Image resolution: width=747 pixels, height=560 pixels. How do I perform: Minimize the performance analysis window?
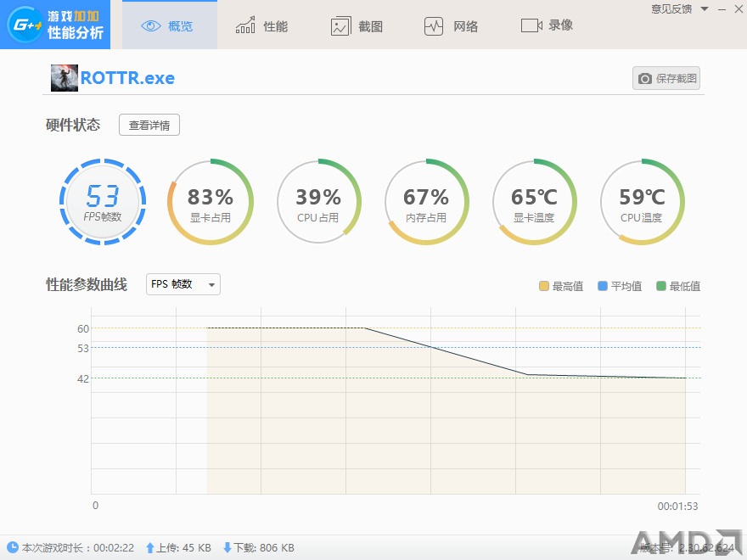click(x=722, y=9)
